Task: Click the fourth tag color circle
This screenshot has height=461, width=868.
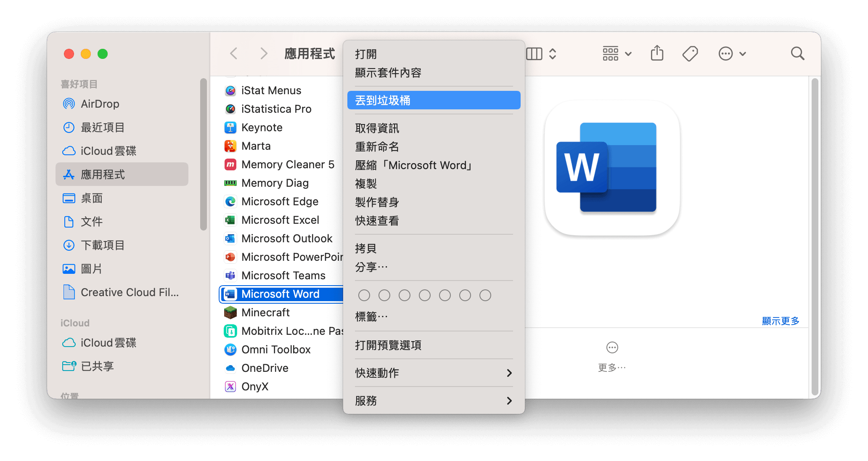Action: click(425, 295)
